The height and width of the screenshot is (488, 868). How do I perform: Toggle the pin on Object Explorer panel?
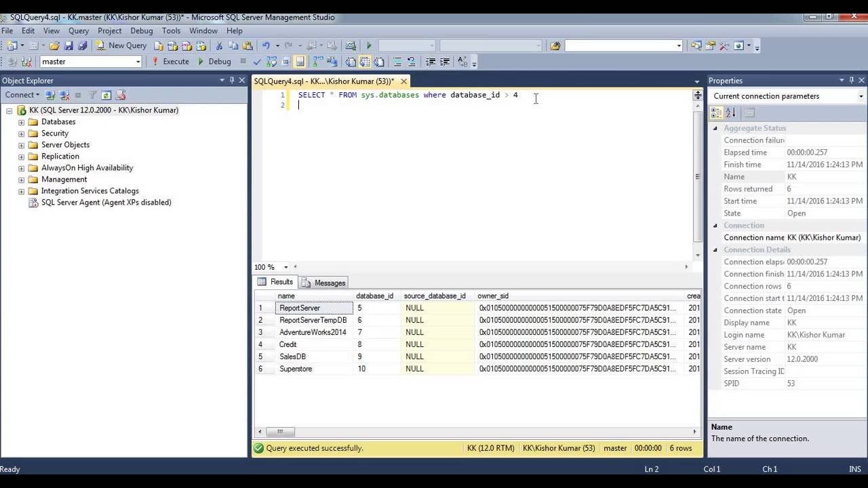point(231,81)
